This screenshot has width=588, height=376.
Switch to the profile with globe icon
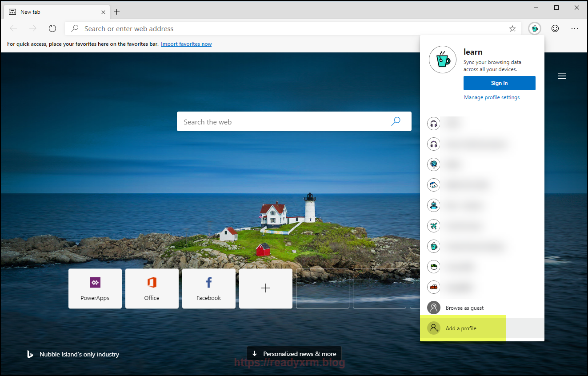click(x=433, y=164)
